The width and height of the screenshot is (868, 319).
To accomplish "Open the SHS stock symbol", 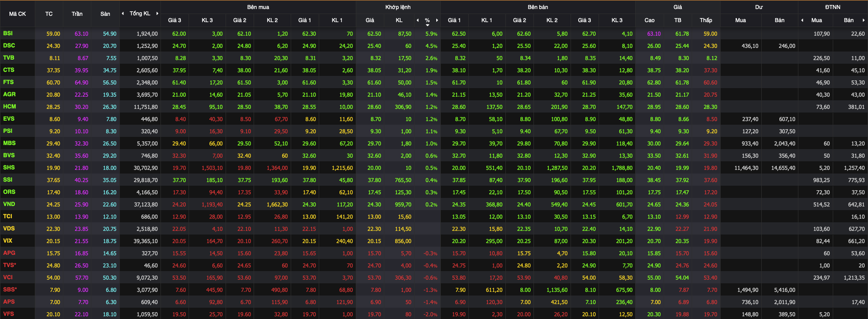I will tap(9, 168).
